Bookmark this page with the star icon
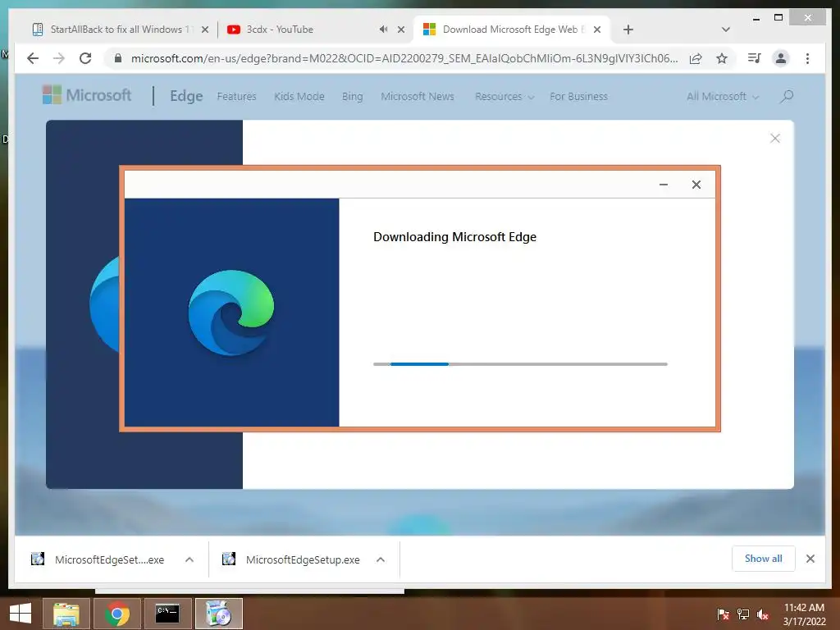The width and height of the screenshot is (840, 630). [722, 58]
